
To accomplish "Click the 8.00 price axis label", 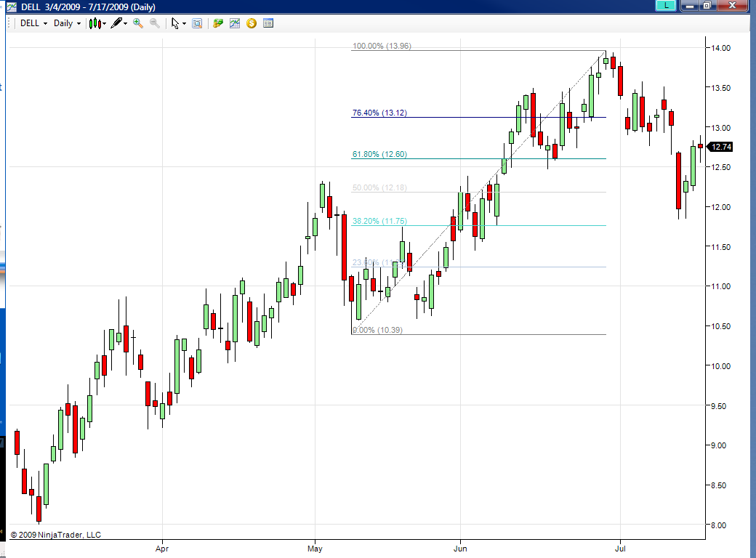I will (718, 525).
